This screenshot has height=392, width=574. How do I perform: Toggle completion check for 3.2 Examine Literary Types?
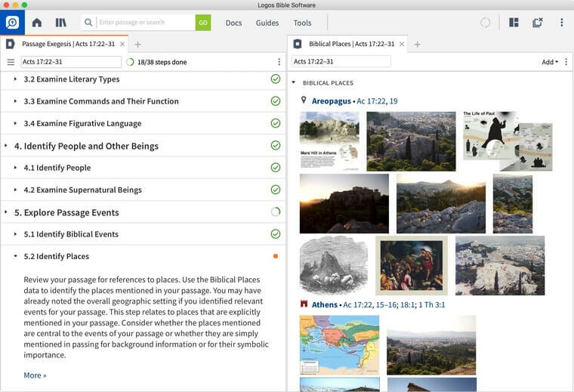pyautogui.click(x=275, y=79)
